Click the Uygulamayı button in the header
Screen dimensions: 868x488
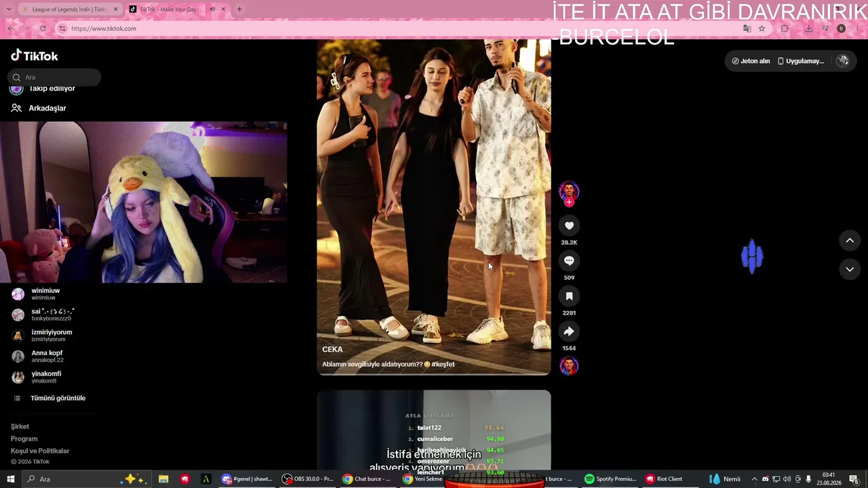point(801,61)
